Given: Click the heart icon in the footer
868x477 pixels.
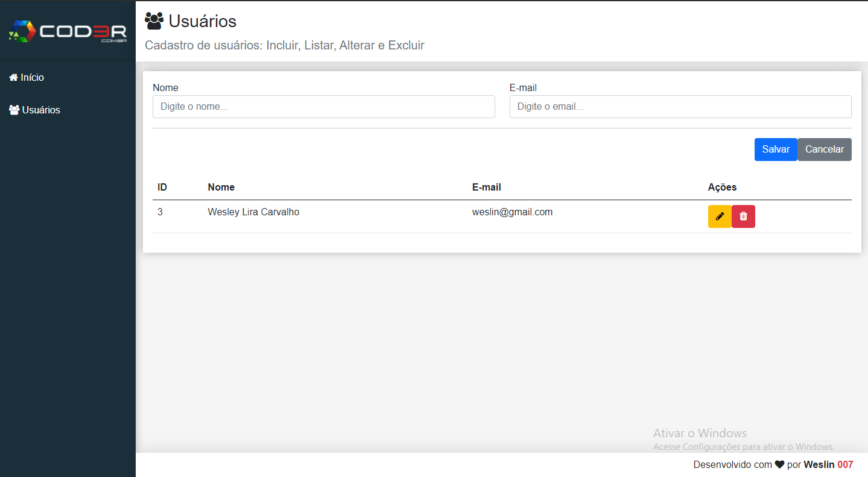Looking at the screenshot, I should click(x=779, y=464).
